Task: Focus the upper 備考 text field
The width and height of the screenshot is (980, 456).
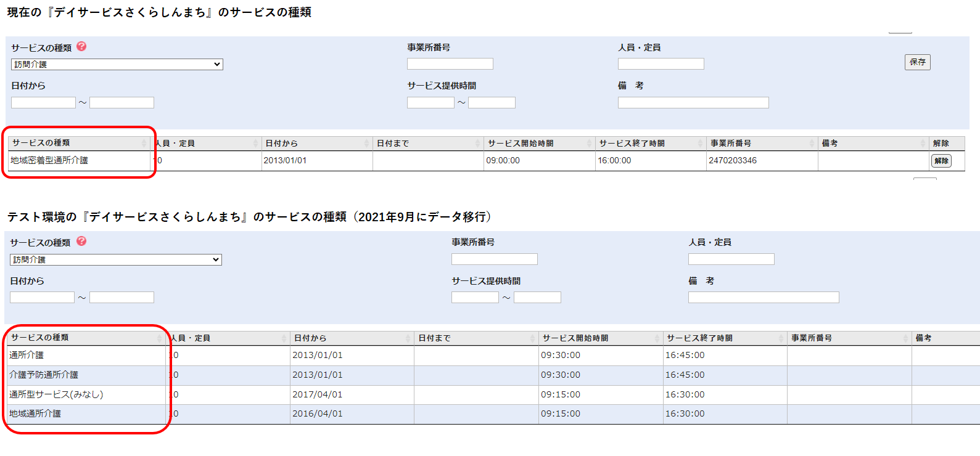Action: click(693, 102)
